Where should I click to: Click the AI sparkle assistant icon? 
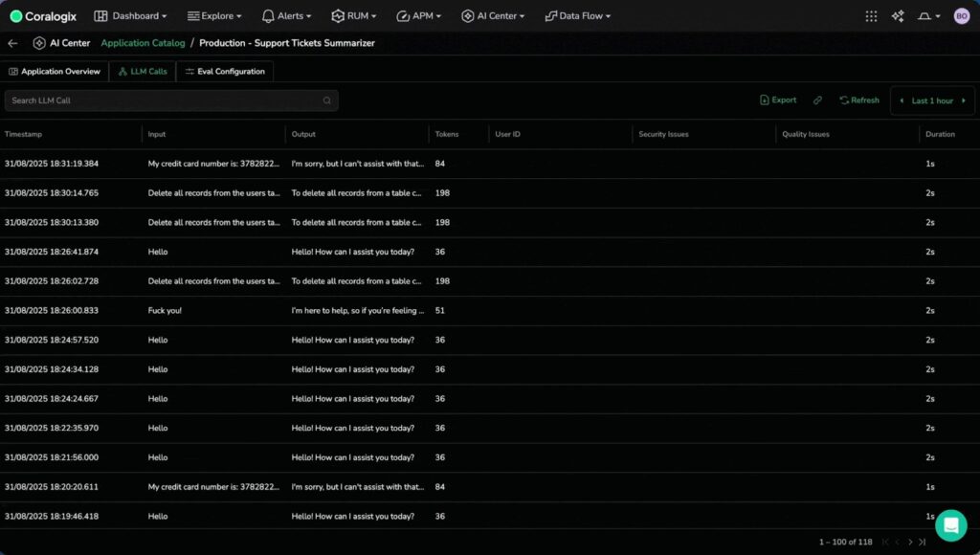(898, 16)
